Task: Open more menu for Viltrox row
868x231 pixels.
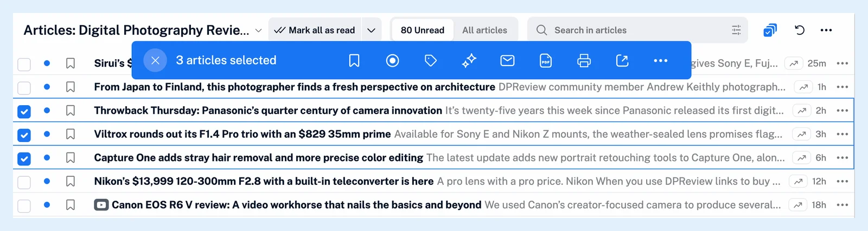Action: (x=842, y=134)
